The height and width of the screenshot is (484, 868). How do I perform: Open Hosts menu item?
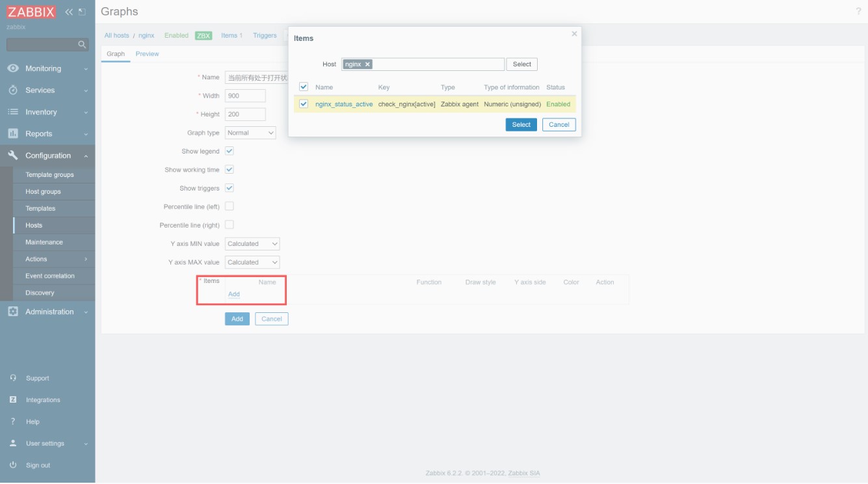(34, 225)
